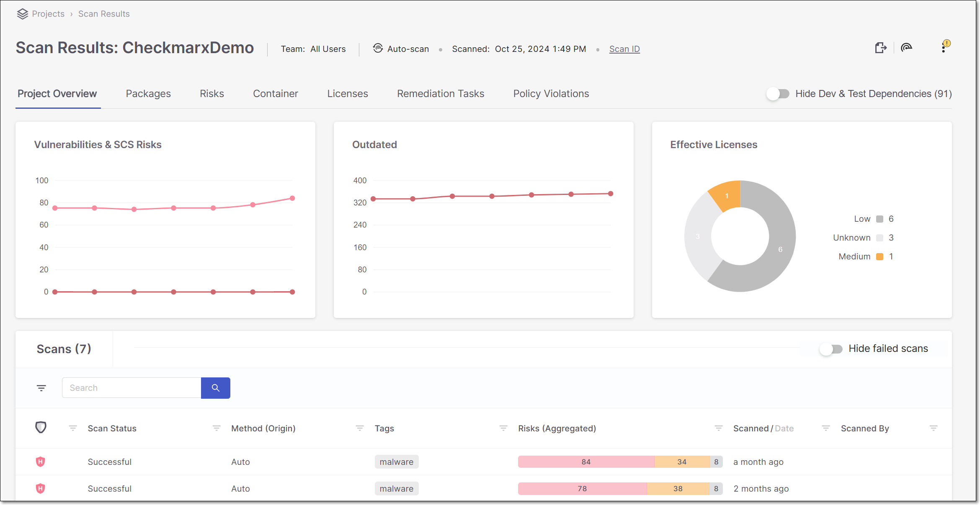The width and height of the screenshot is (980, 505).
Task: Open the Risks tab
Action: [x=212, y=94]
